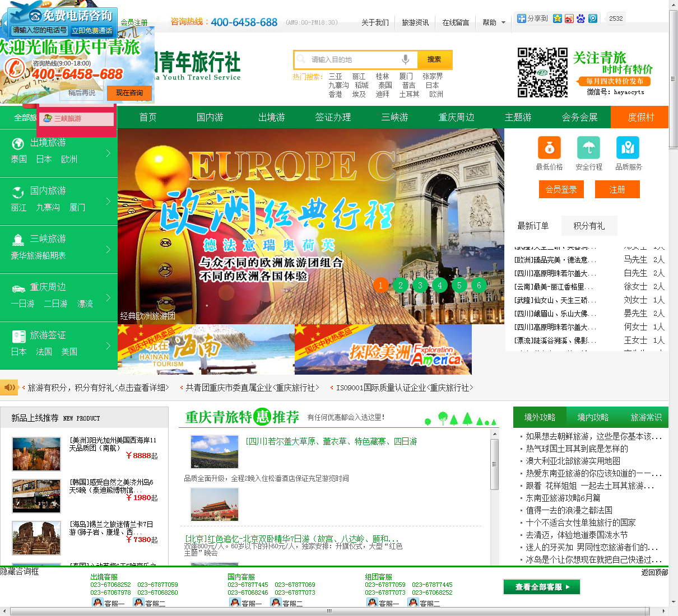
Task: Expand the 旅游签证 sidebar chevron
Action: [x=108, y=345]
